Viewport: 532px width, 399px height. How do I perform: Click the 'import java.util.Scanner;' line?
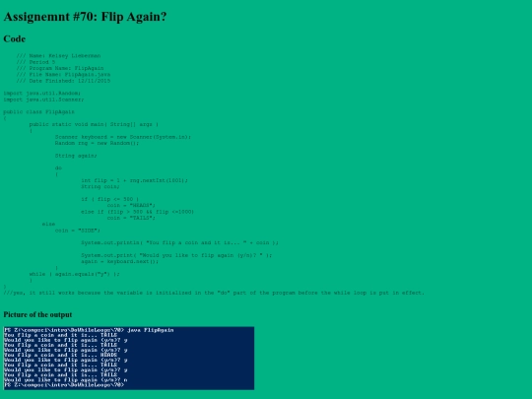coord(43,100)
